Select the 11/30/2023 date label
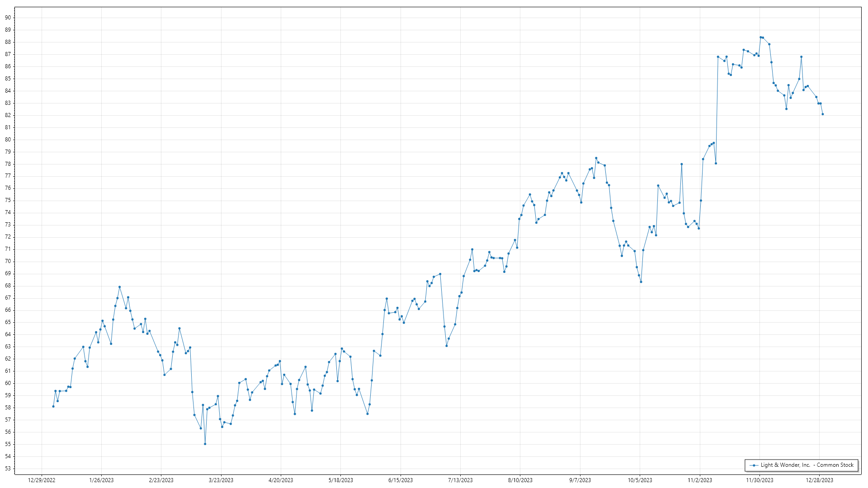The image size is (868, 488). pyautogui.click(x=759, y=480)
